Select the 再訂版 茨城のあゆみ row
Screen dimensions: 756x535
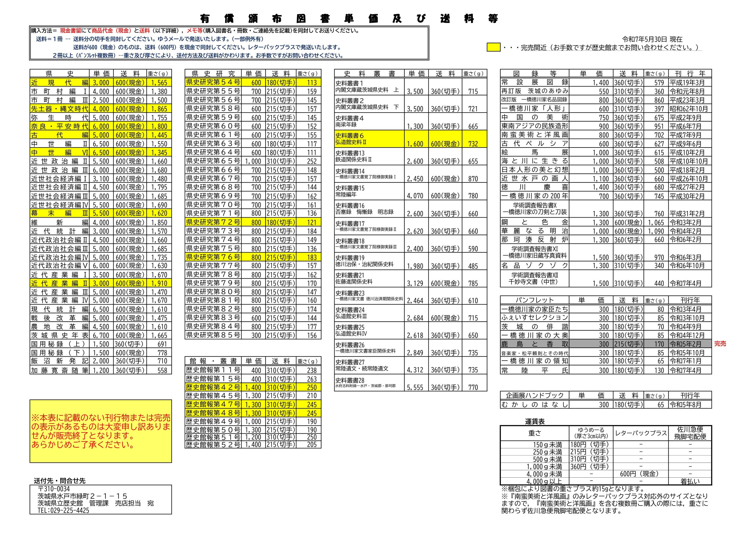[x=606, y=91]
